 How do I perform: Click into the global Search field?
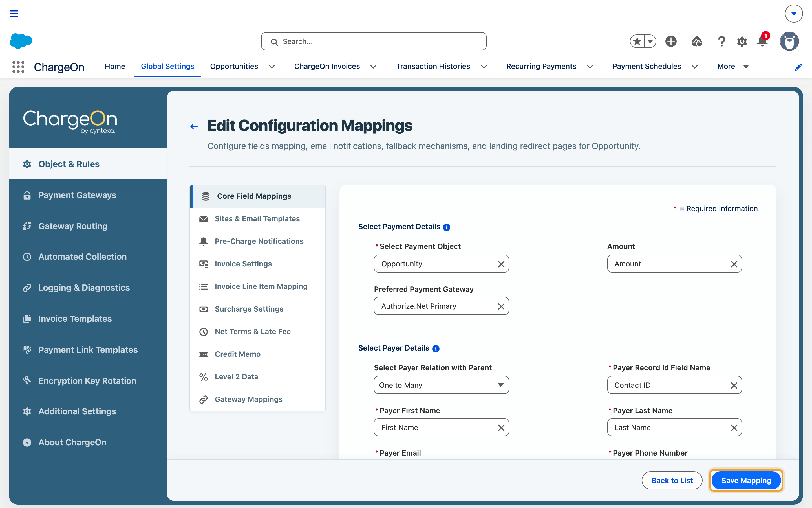pos(374,41)
